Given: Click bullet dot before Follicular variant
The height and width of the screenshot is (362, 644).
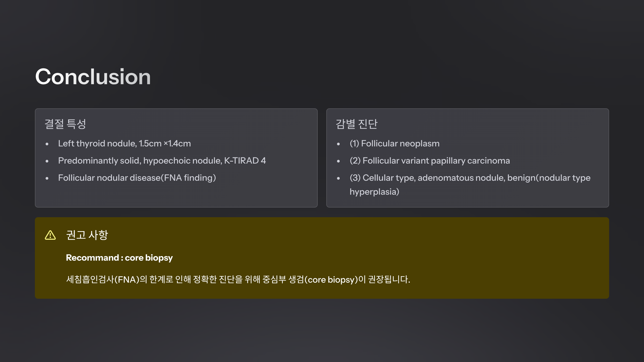Looking at the screenshot, I should tap(338, 161).
